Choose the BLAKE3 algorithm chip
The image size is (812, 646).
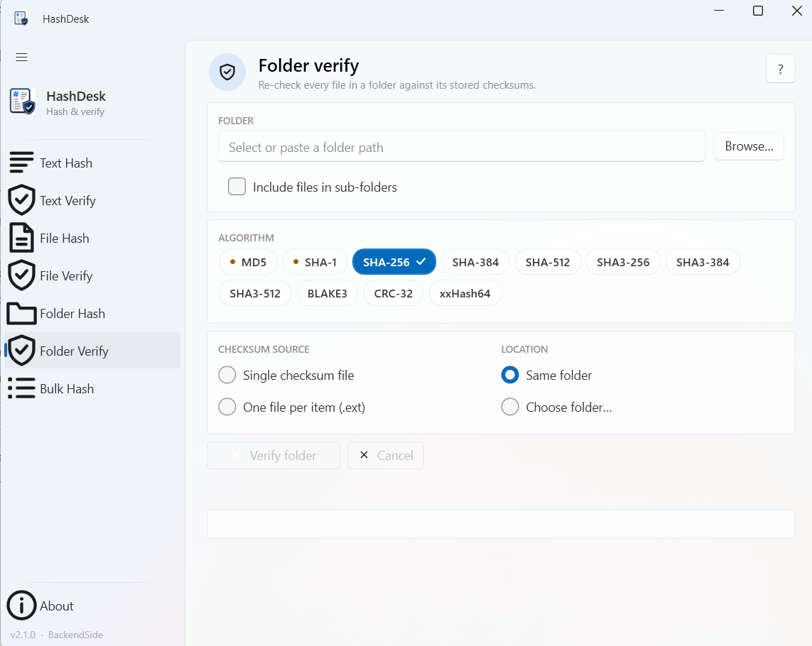click(327, 293)
